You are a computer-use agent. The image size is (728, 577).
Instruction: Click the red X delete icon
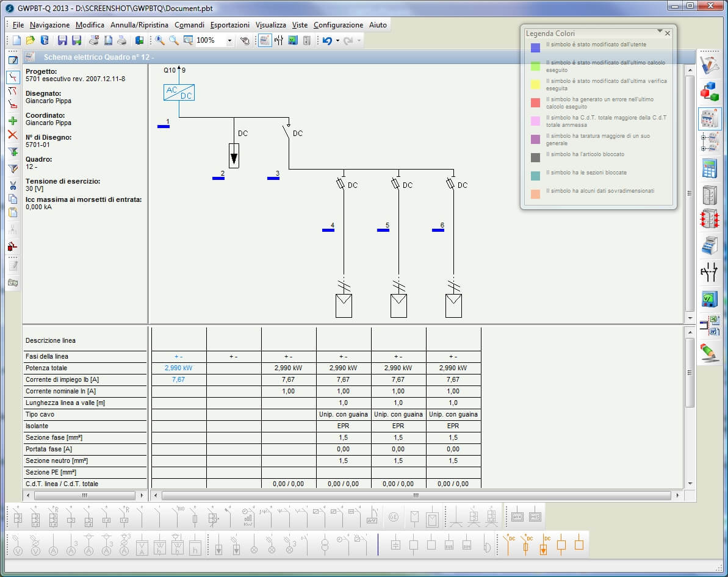click(13, 135)
